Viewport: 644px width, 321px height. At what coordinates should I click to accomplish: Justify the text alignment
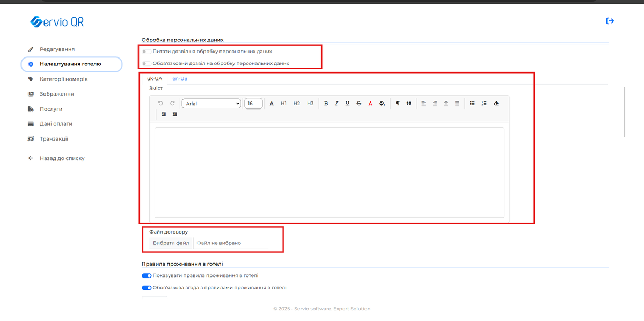point(457,104)
